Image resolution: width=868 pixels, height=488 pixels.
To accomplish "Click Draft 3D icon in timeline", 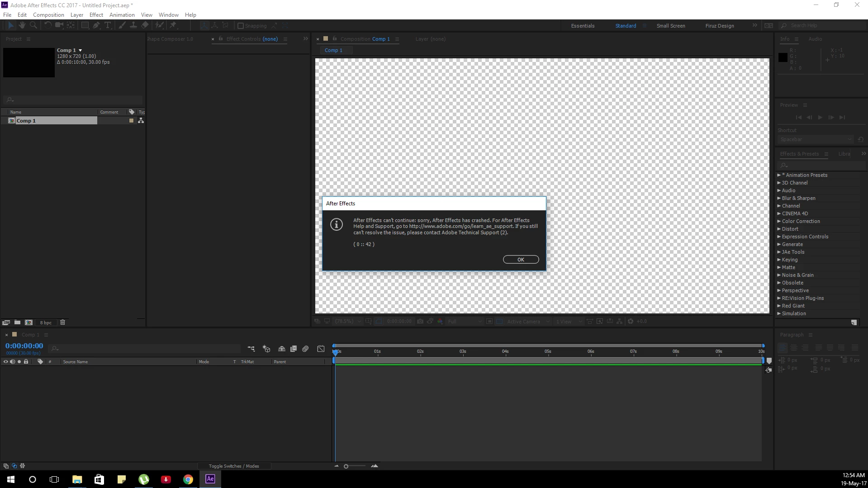I will [266, 349].
